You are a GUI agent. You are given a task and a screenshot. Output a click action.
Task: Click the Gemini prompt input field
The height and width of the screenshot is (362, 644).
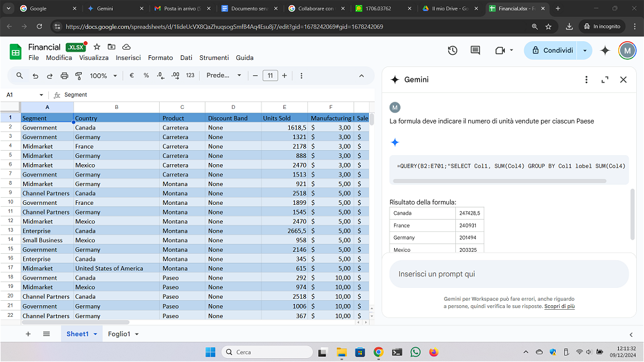509,274
